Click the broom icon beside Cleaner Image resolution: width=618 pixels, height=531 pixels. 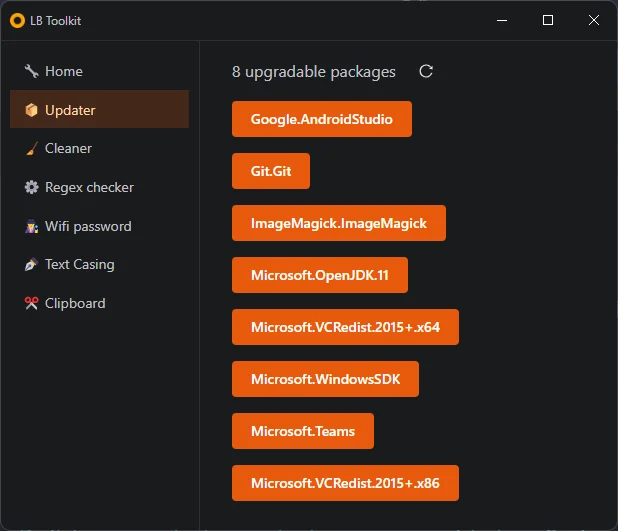pos(32,149)
